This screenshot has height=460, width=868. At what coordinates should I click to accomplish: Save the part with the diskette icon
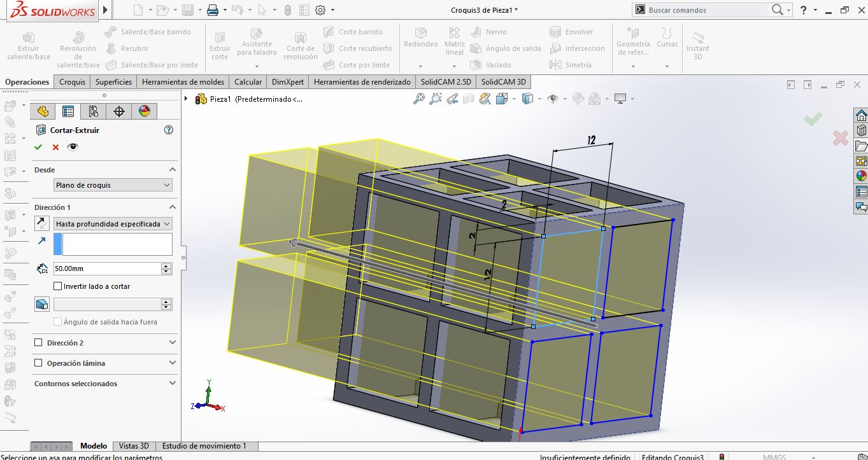(x=187, y=10)
